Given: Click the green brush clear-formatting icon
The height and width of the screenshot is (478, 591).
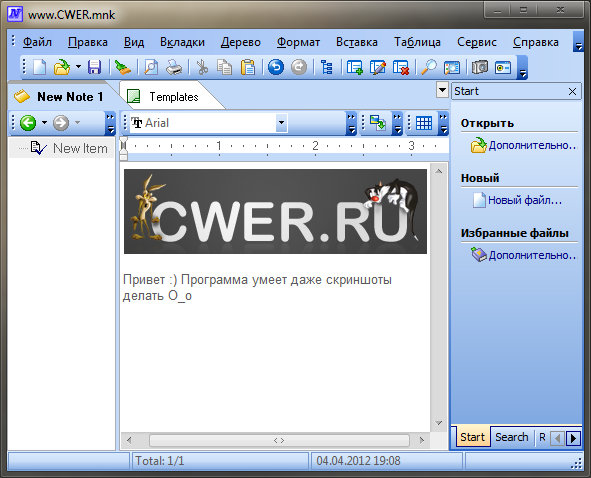Looking at the screenshot, I should click(x=122, y=68).
